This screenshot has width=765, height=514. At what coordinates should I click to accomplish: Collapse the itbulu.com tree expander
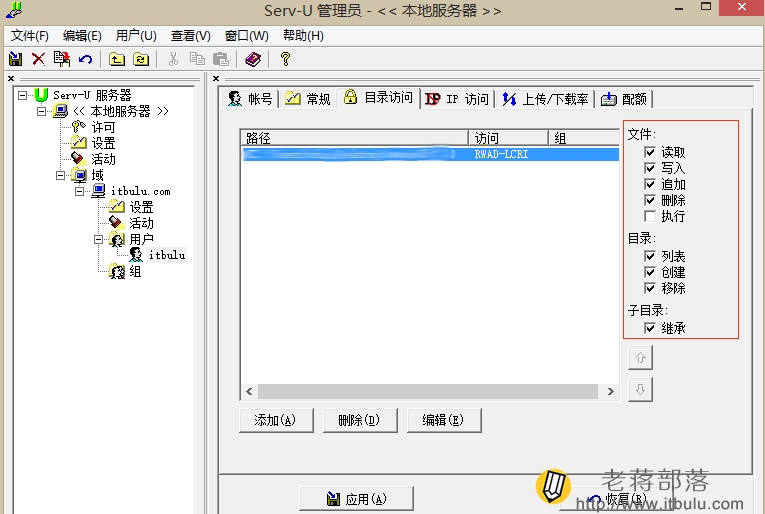pyautogui.click(x=80, y=191)
